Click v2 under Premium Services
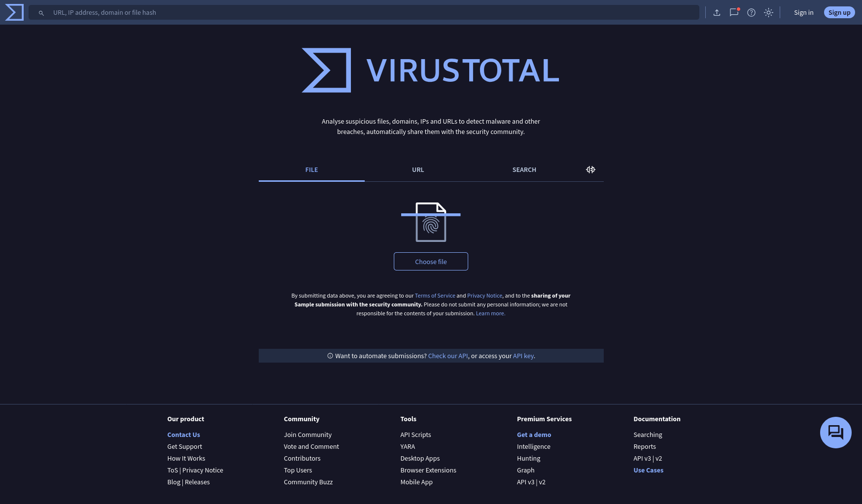Image resolution: width=862 pixels, height=504 pixels. pyautogui.click(x=542, y=482)
